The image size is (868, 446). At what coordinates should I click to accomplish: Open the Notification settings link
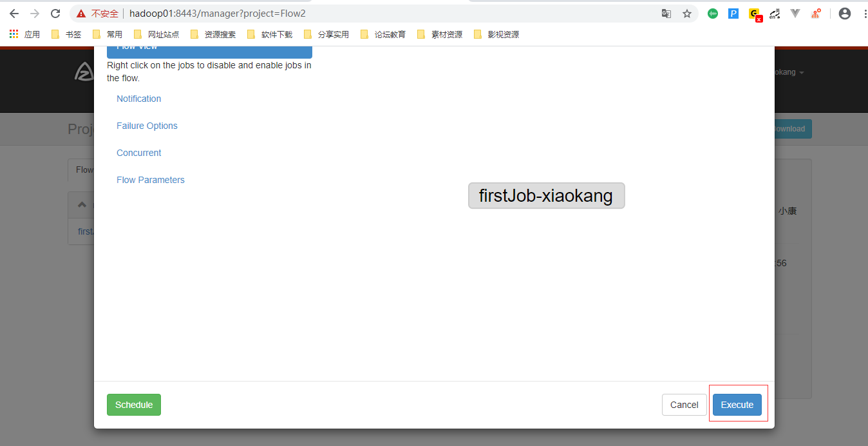139,99
